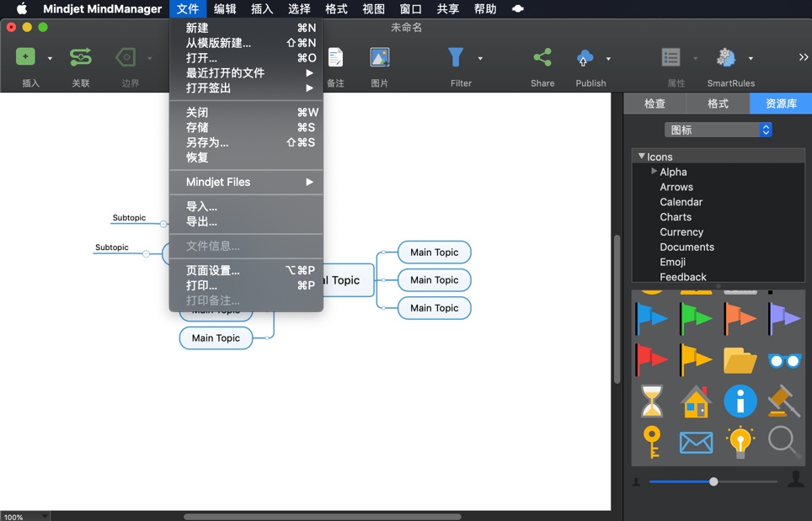The image size is (812, 521).
Task: Pick the key icon in the resource library
Action: click(x=653, y=442)
